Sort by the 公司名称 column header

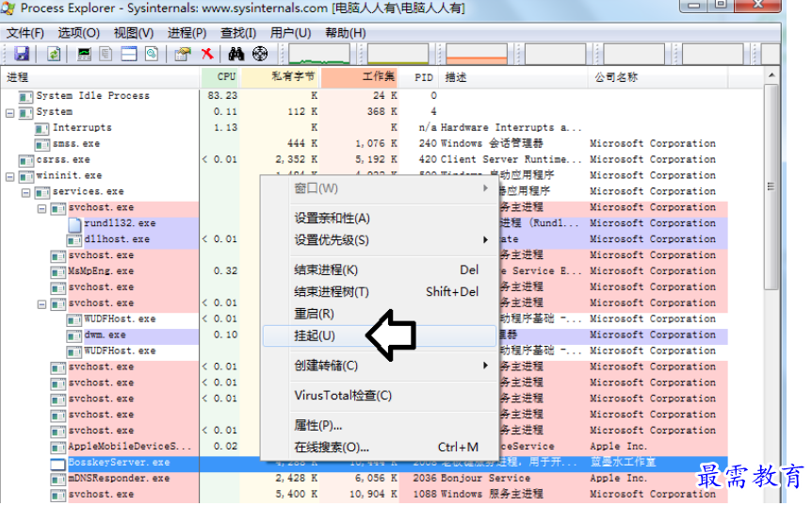pos(658,77)
